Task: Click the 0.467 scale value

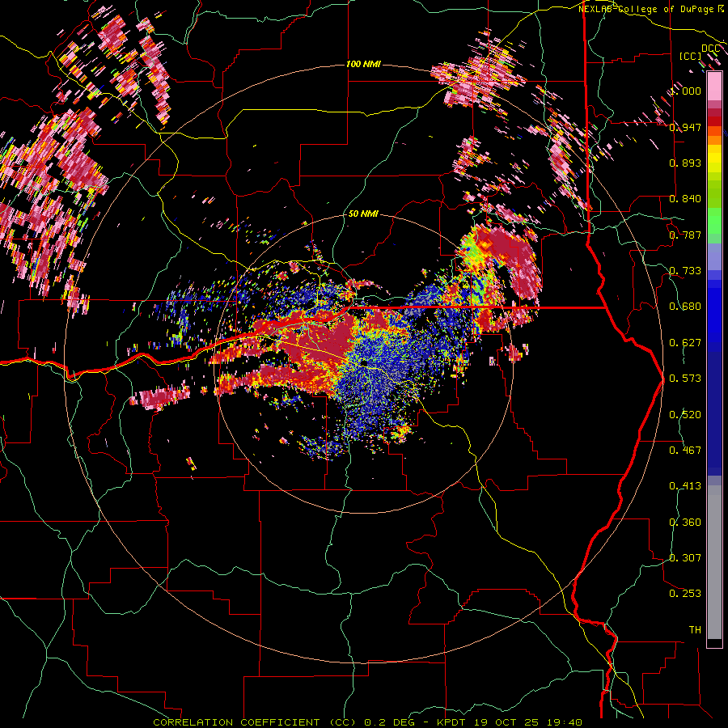Action: pyautogui.click(x=685, y=451)
